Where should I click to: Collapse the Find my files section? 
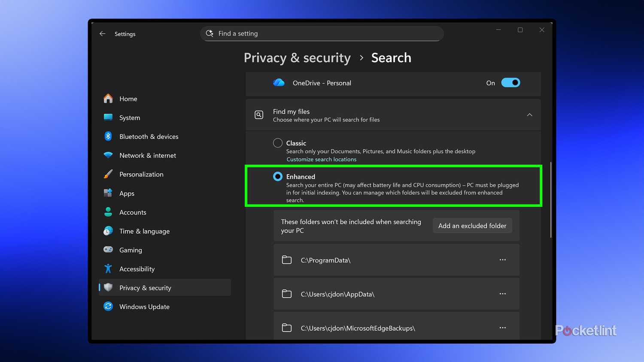pyautogui.click(x=529, y=115)
